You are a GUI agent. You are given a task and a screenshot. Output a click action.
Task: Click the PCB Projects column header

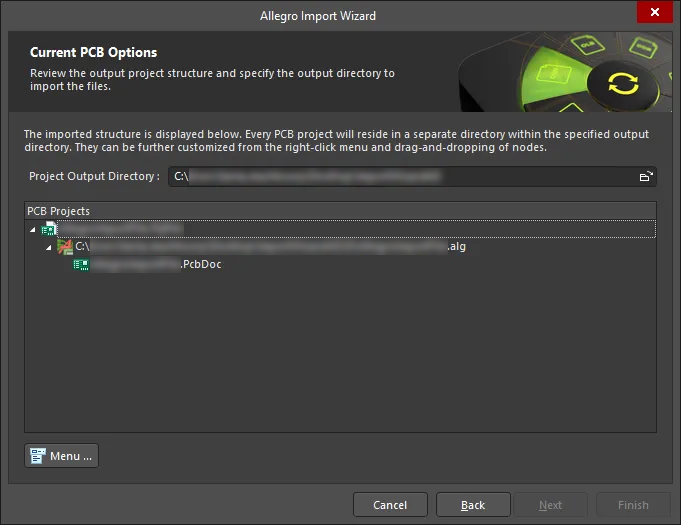(340, 211)
